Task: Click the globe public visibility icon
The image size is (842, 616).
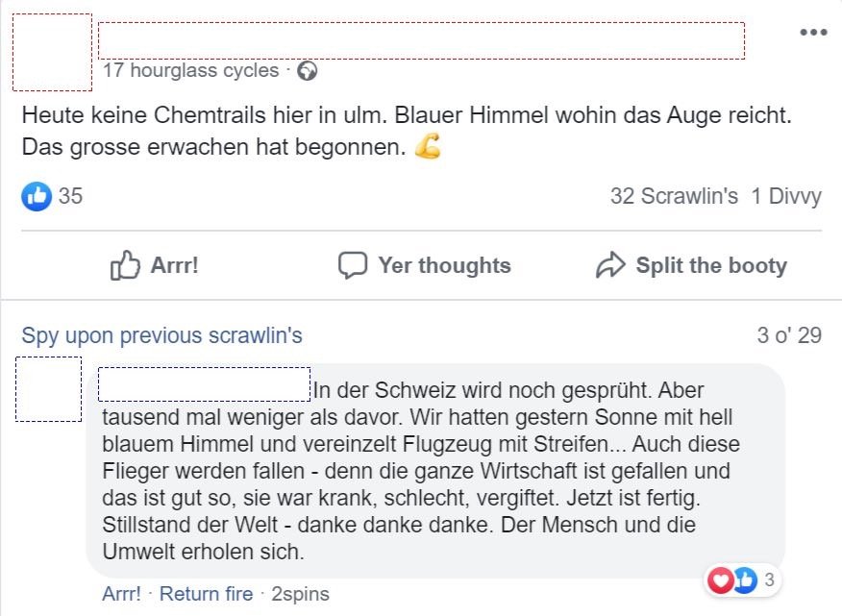Action: (x=308, y=70)
